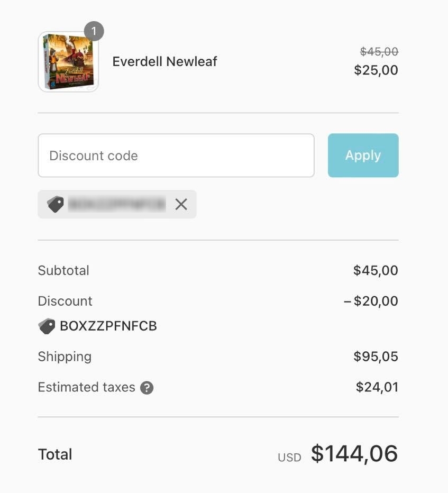Viewport: 448px width, 493px height.
Task: Click the $95,05 shipping cost
Action: click(x=376, y=357)
